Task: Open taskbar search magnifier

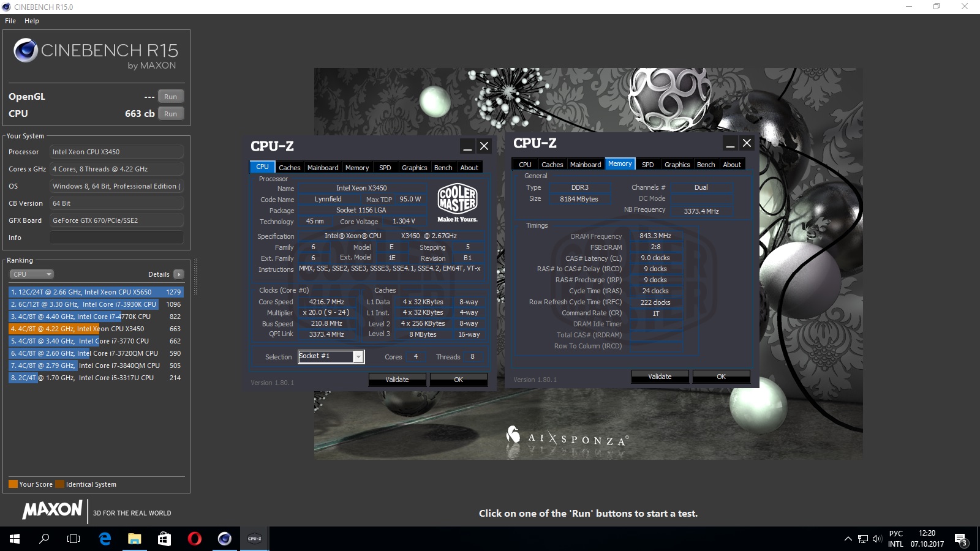Action: tap(44, 539)
